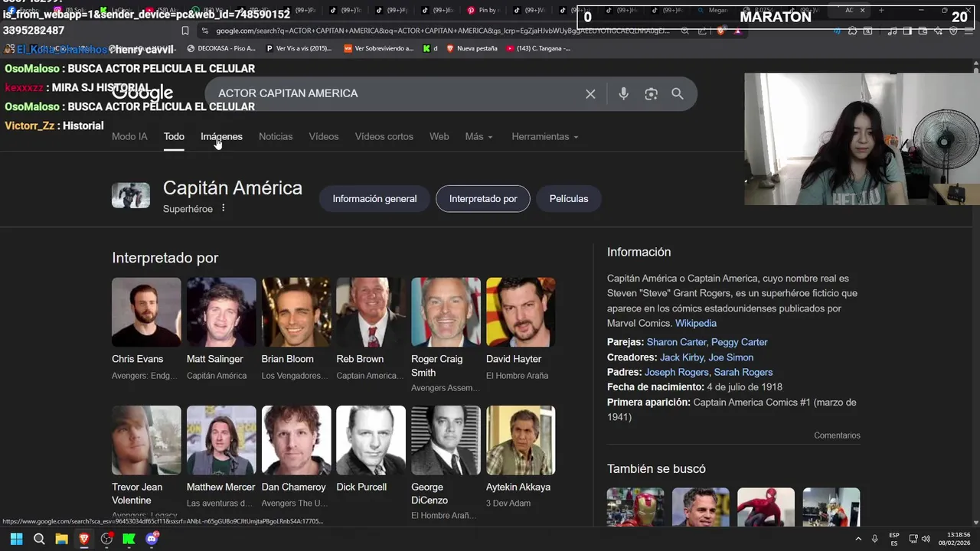This screenshot has width=980, height=551.
Task: Open David Hayter photo card
Action: tap(521, 312)
